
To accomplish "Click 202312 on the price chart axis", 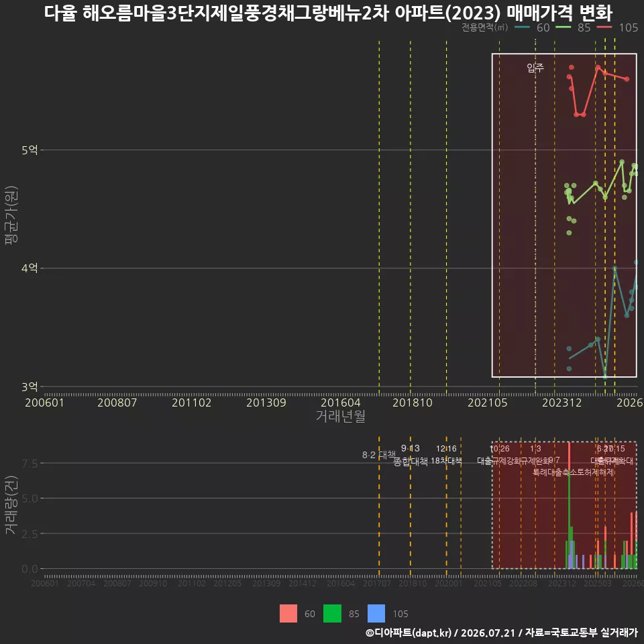I will pos(562,402).
